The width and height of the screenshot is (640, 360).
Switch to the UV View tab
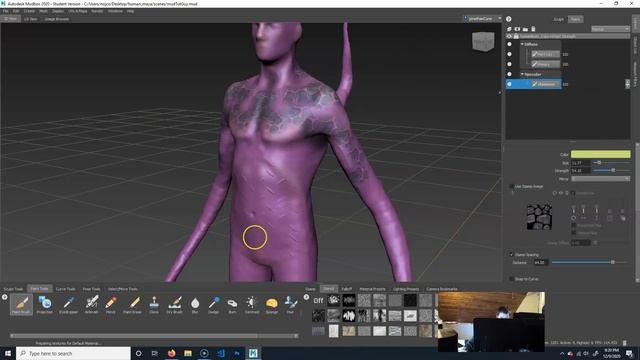31,19
